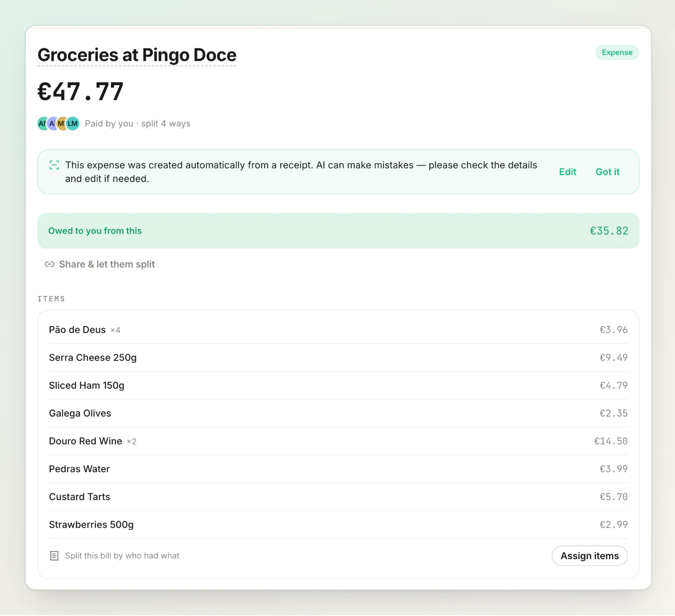Click the Split this bill by who had what text

[x=122, y=556]
